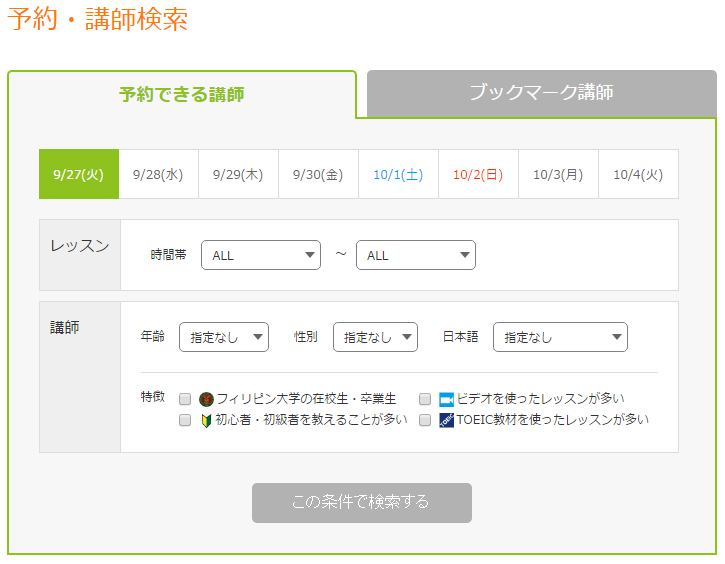Select the 9/30(金) date tab

click(x=318, y=174)
